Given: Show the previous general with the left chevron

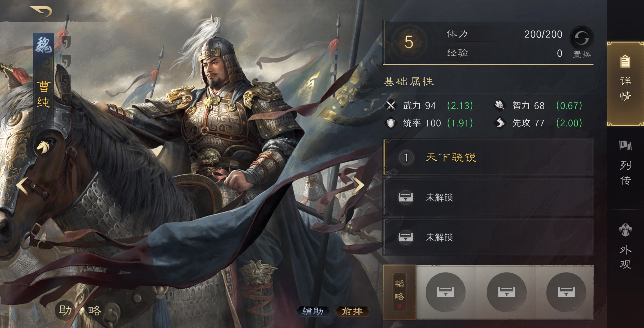Looking at the screenshot, I should 22,186.
